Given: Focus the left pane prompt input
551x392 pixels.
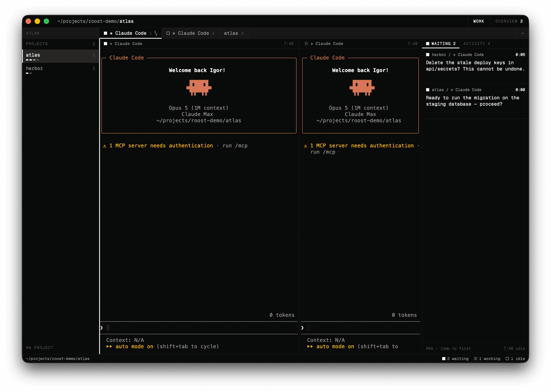Looking at the screenshot, I should click(x=199, y=328).
